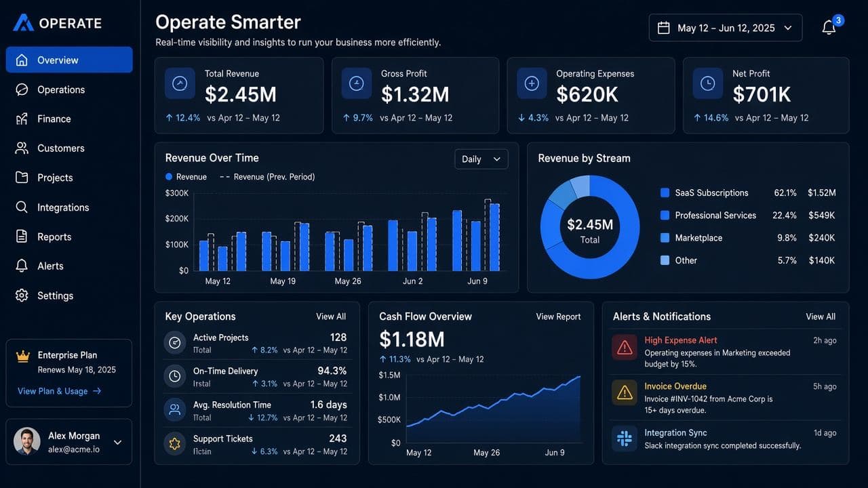Screen dimensions: 868x488
Task: Click View Report in Cash Flow Overview
Action: tap(558, 317)
